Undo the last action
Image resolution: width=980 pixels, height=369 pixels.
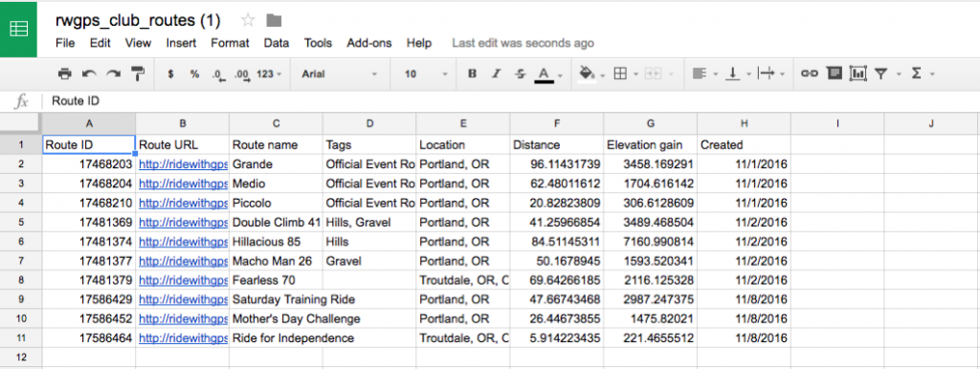[x=89, y=74]
